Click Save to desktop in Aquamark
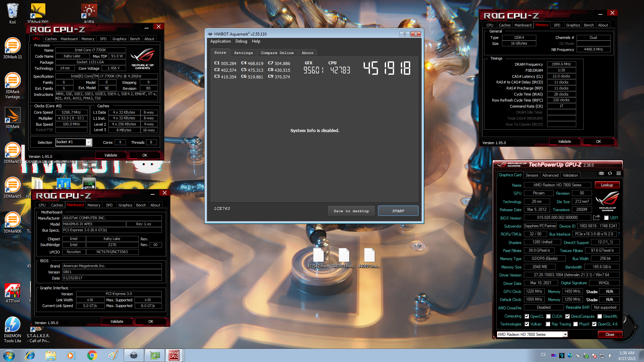644x362 pixels. tap(351, 211)
